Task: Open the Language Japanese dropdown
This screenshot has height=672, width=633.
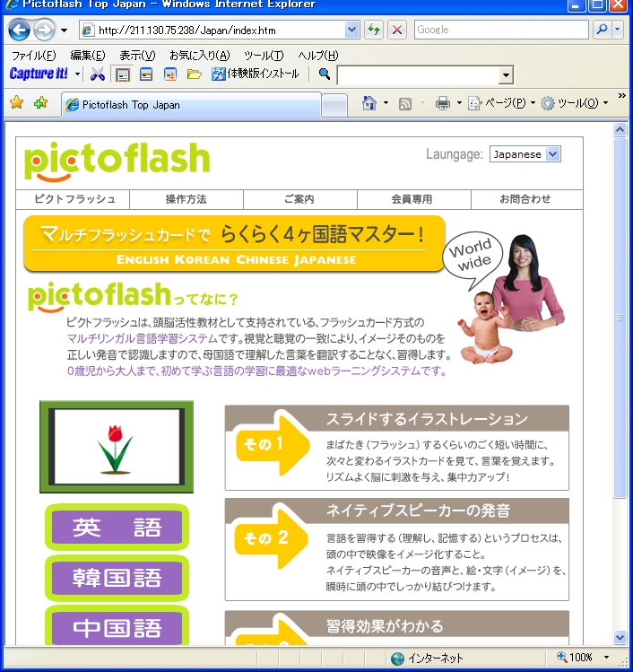Action: 525,153
